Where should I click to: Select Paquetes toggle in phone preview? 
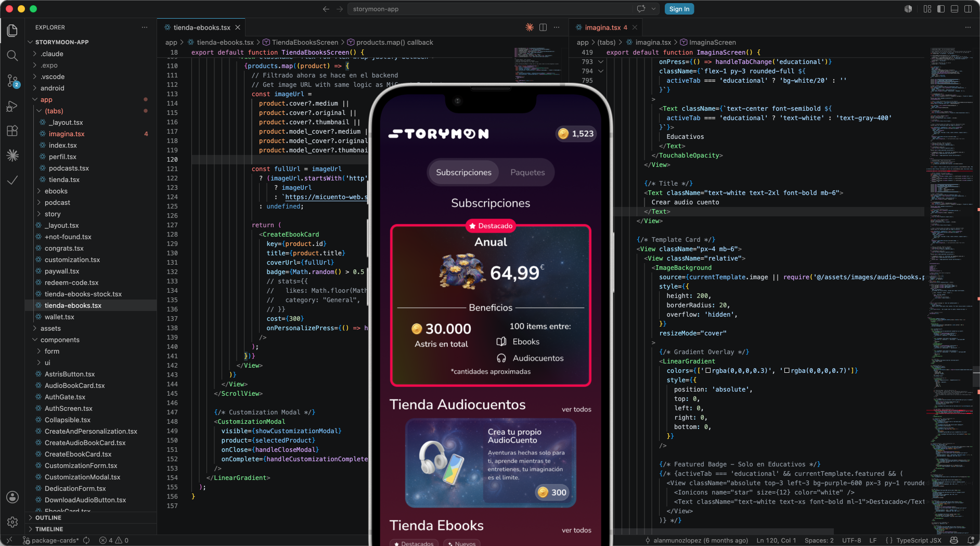pyautogui.click(x=527, y=173)
